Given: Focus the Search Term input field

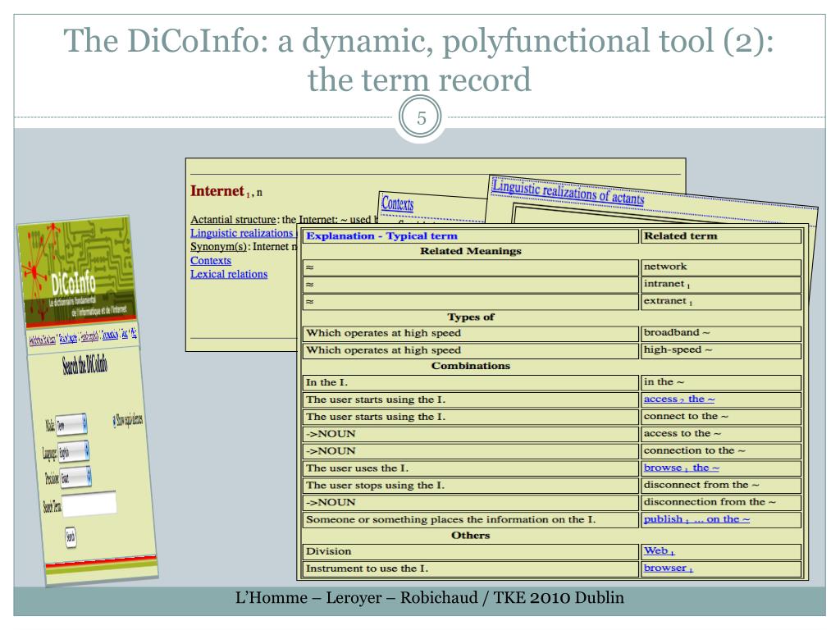Looking at the screenshot, I should pyautogui.click(x=89, y=504).
